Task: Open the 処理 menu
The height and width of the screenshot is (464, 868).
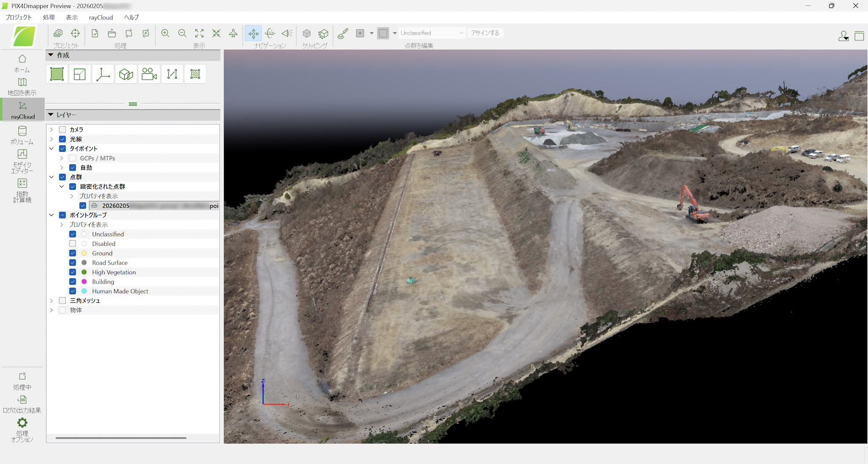Action: tap(49, 17)
